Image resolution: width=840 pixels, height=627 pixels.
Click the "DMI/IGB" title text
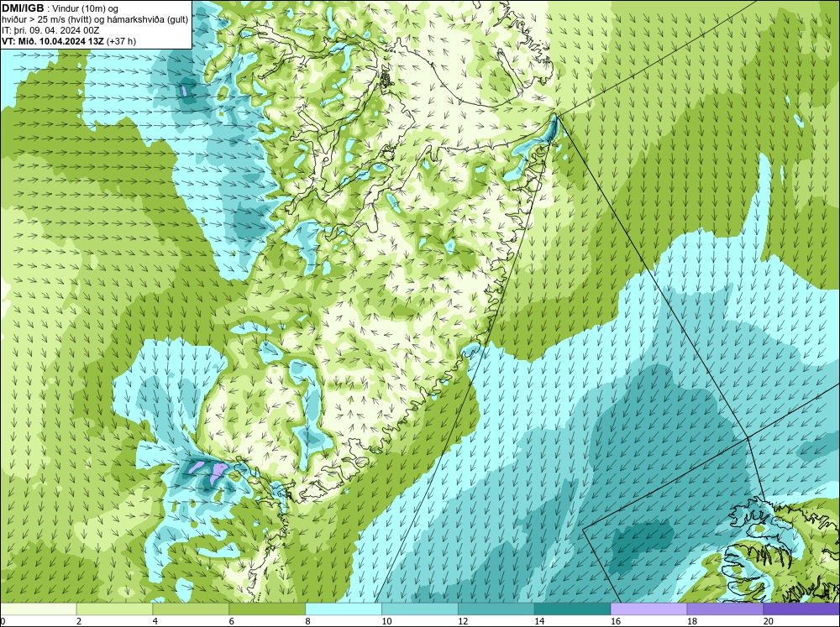[x=23, y=8]
